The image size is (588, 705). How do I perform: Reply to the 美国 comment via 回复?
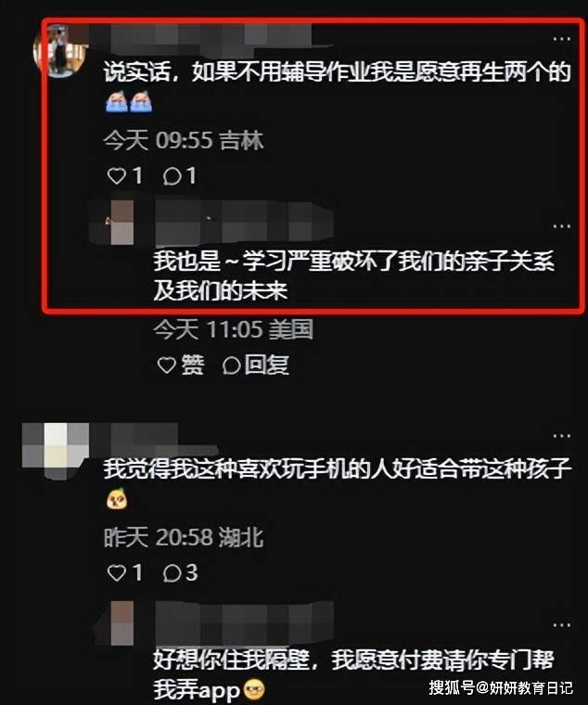tap(255, 365)
